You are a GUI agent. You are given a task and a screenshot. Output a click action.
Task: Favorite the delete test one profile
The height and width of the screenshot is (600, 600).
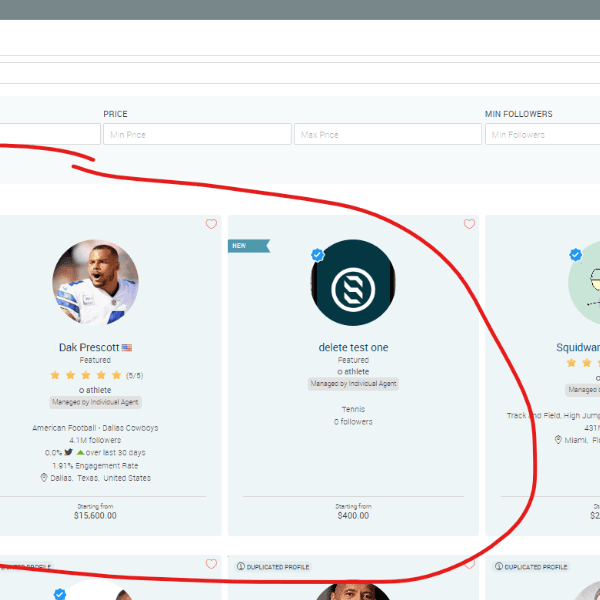click(x=469, y=225)
